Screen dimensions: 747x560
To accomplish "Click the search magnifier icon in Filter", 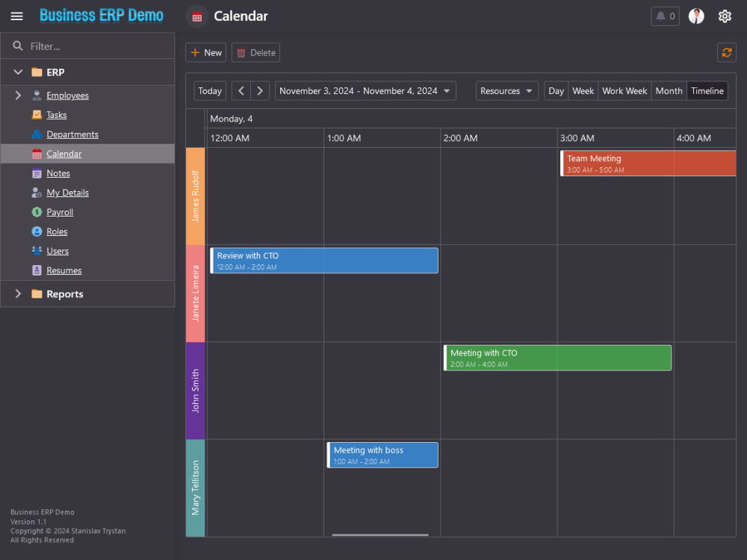I will (x=18, y=46).
